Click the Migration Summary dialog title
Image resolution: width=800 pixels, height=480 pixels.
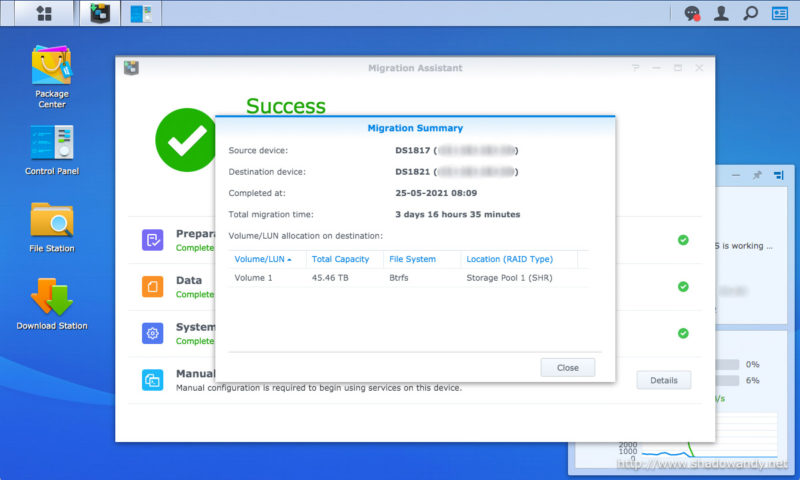click(x=415, y=128)
